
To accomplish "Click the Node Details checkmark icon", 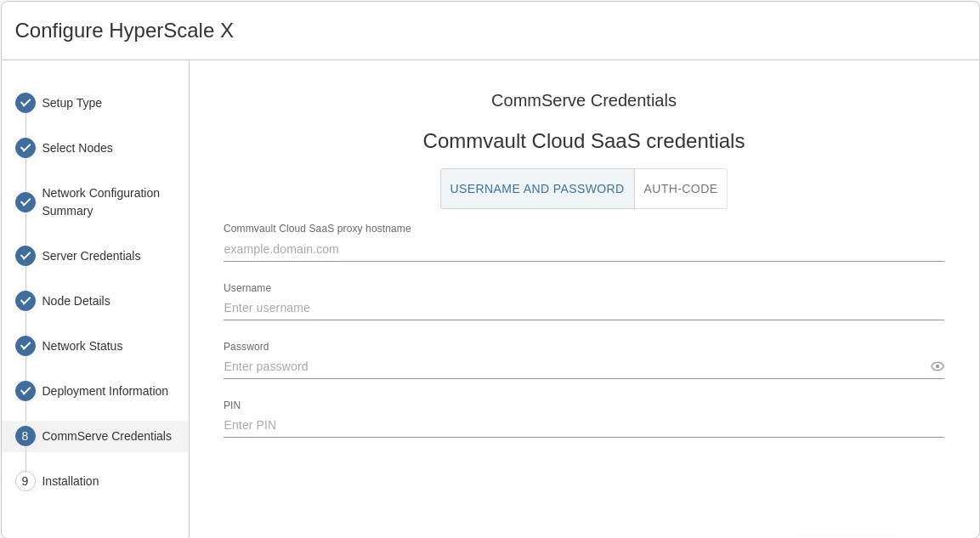I will click(x=25, y=301).
